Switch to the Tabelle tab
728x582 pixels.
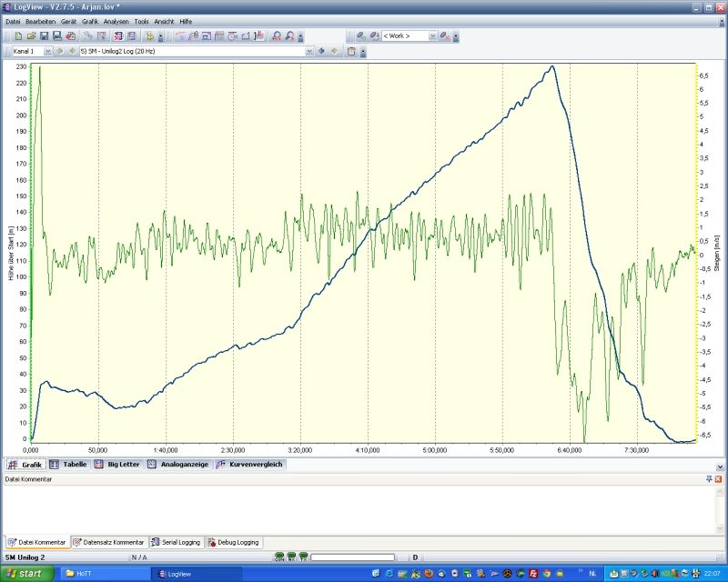coord(69,464)
